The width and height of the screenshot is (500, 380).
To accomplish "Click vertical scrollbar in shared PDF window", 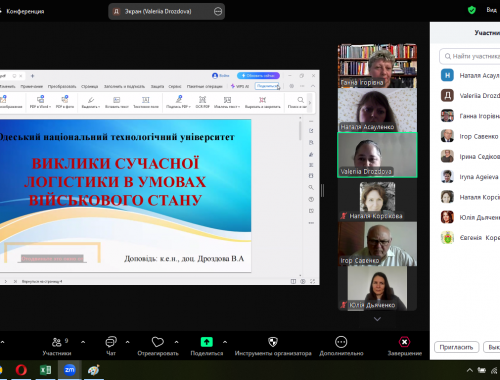I will pyautogui.click(x=300, y=131).
